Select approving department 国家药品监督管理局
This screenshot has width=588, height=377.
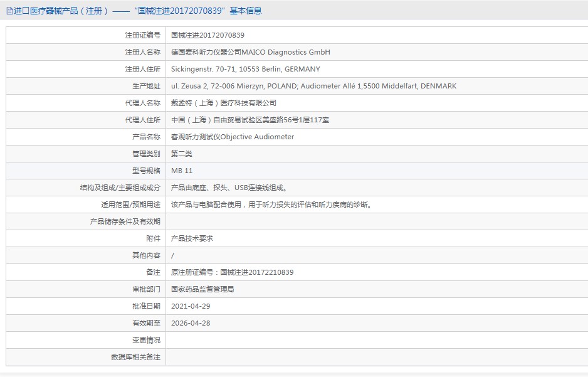[202, 289]
